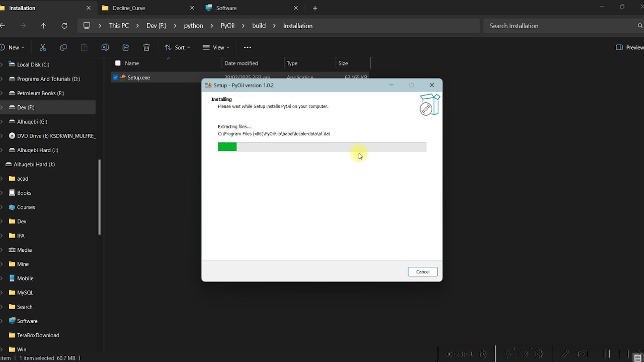The width and height of the screenshot is (644, 362).
Task: Navigate to build folder breadcrumb
Action: [259, 26]
